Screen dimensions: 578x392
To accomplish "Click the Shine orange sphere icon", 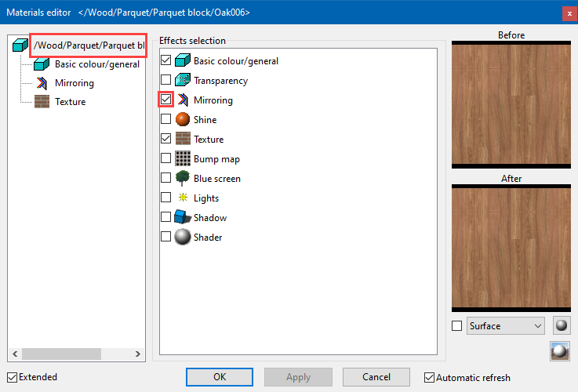I will pyautogui.click(x=182, y=120).
